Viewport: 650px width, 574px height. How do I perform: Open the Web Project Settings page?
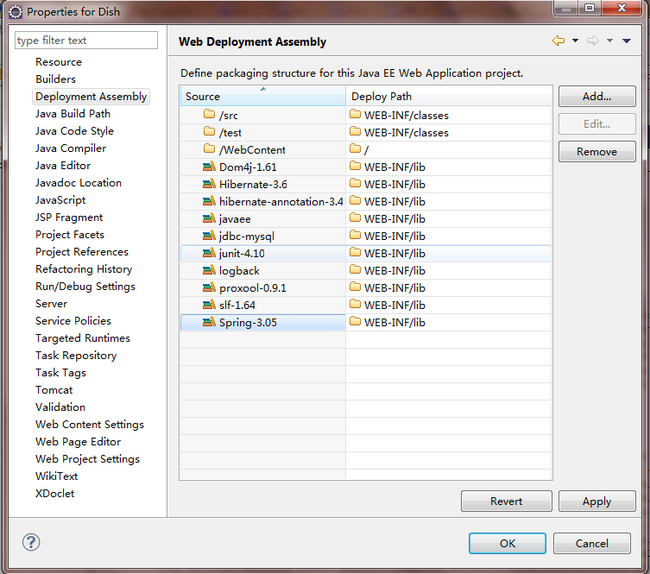pos(87,459)
